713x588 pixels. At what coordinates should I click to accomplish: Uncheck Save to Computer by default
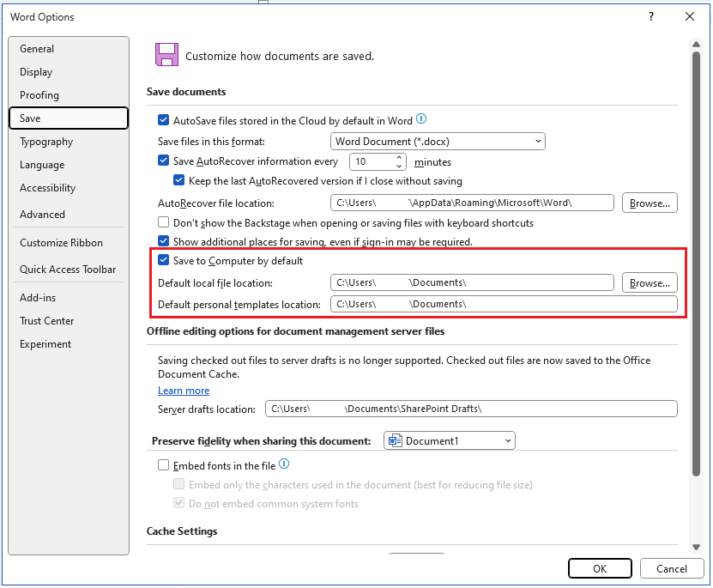(163, 260)
